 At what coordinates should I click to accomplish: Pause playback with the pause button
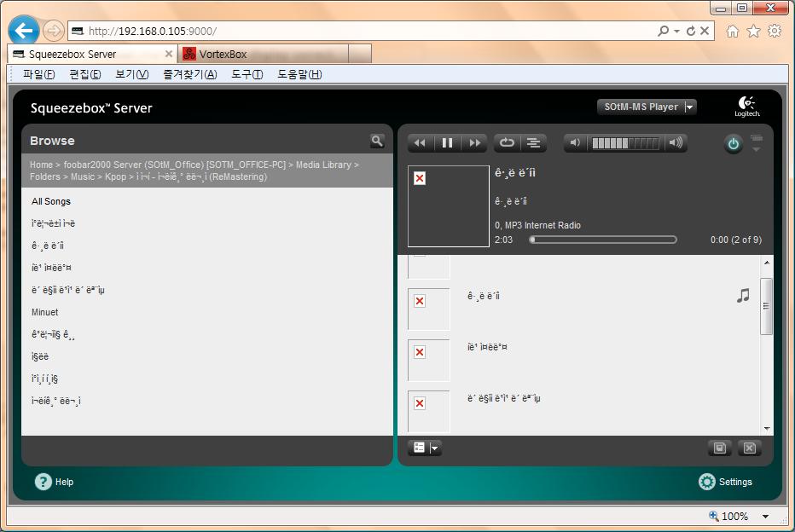tap(447, 143)
